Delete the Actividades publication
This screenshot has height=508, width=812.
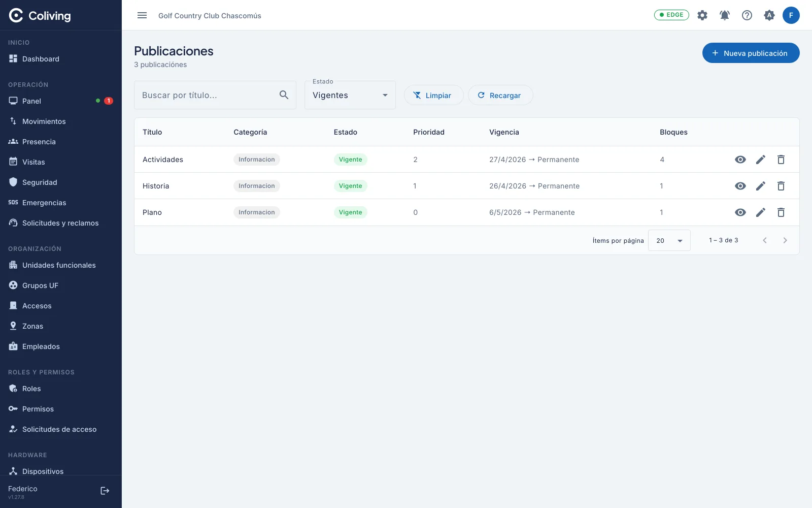781,160
